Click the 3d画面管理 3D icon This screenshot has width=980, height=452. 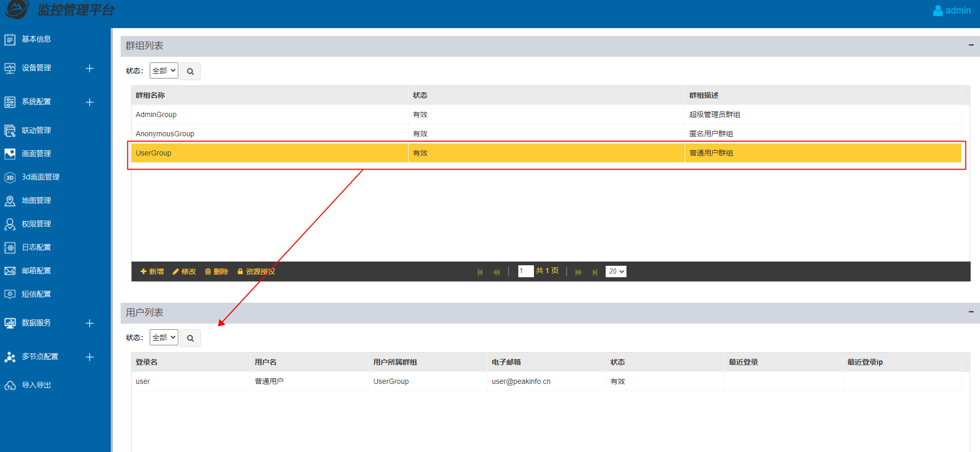pyautogui.click(x=10, y=177)
